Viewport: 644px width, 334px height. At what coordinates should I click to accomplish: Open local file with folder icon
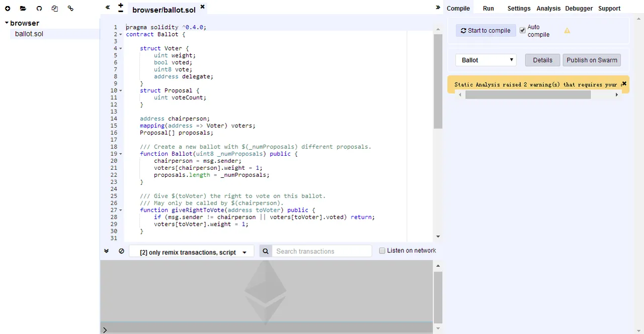click(23, 9)
